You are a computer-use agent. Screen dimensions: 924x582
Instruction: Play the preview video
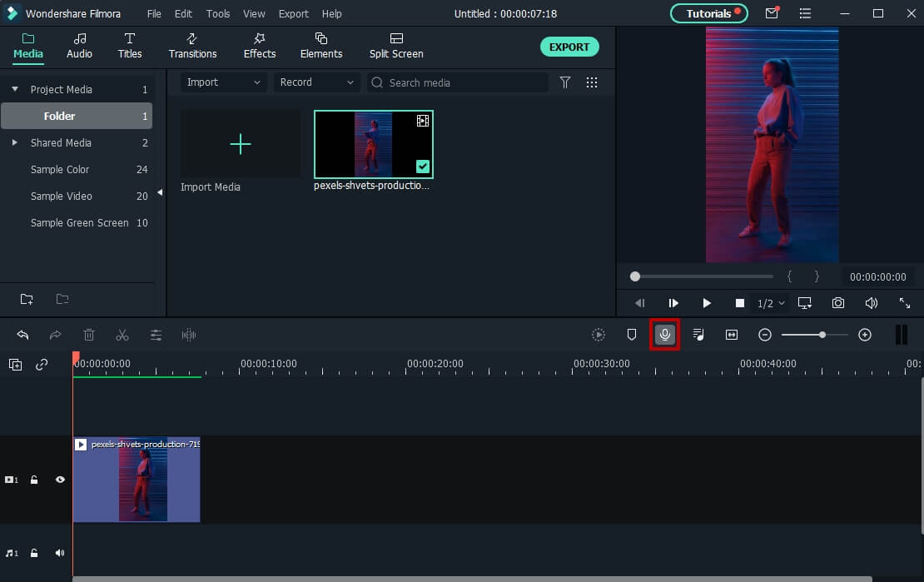pos(707,303)
